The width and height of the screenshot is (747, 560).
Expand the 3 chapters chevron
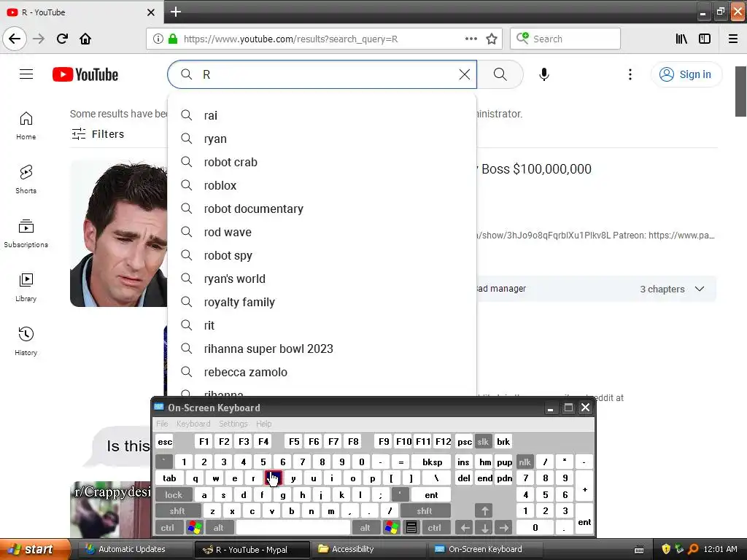(x=700, y=289)
